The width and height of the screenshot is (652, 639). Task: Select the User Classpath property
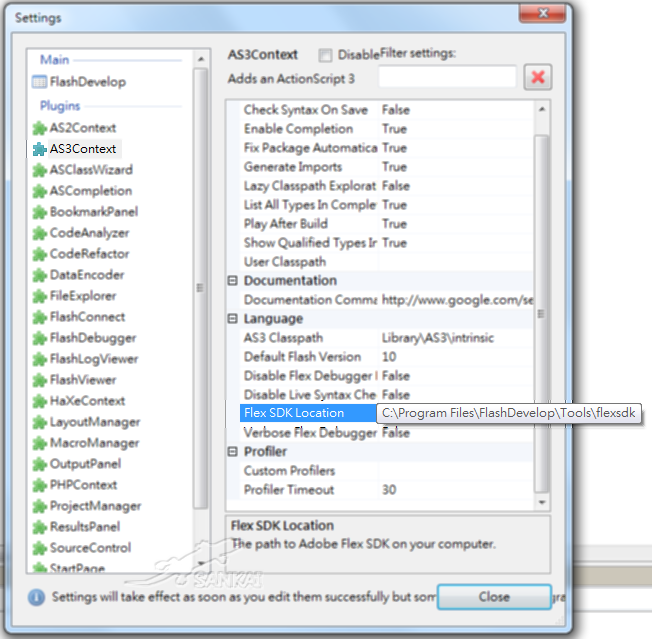[x=285, y=262]
